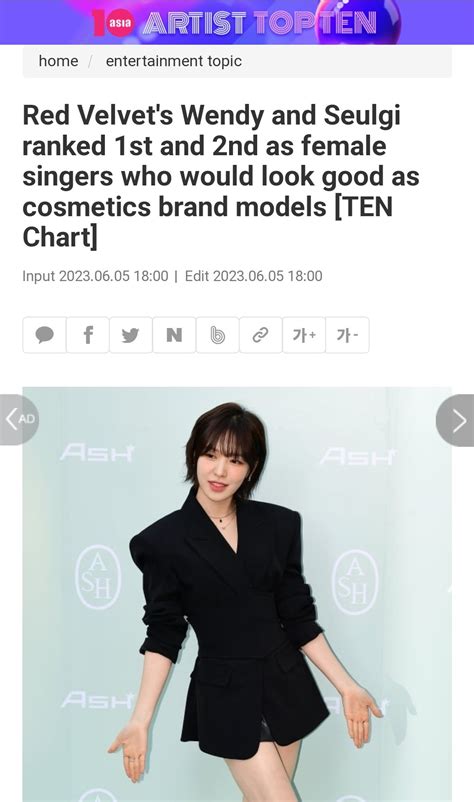Increase font size with 가+ button
Viewport: 474px width, 802px height.
(x=304, y=335)
